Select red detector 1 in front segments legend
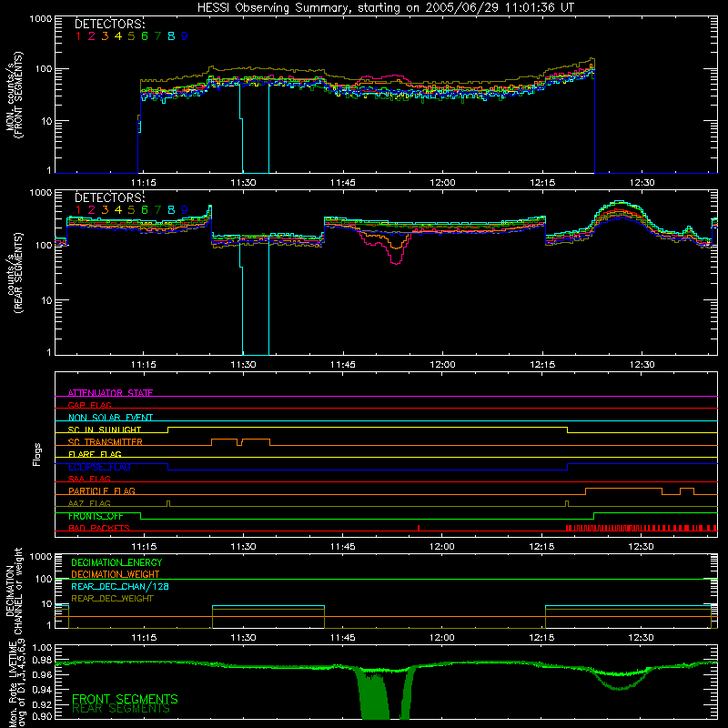The width and height of the screenshot is (728, 728). click(78, 36)
